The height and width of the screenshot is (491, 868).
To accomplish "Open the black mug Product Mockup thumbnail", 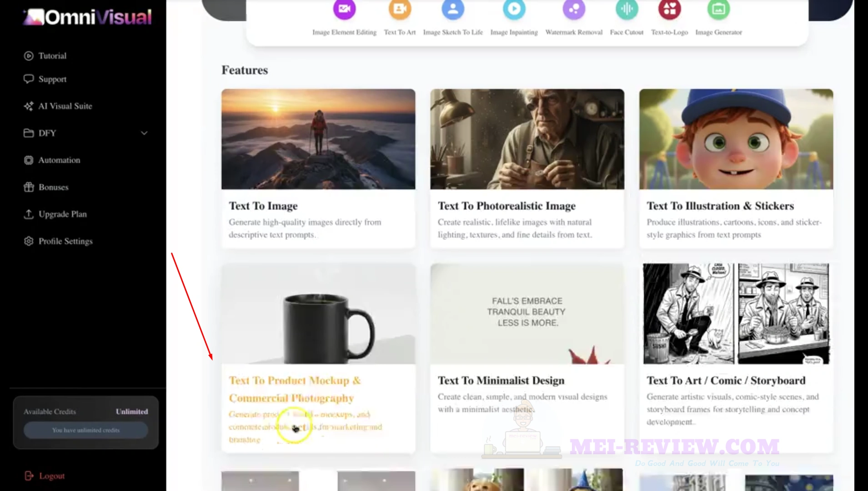I will [x=318, y=314].
